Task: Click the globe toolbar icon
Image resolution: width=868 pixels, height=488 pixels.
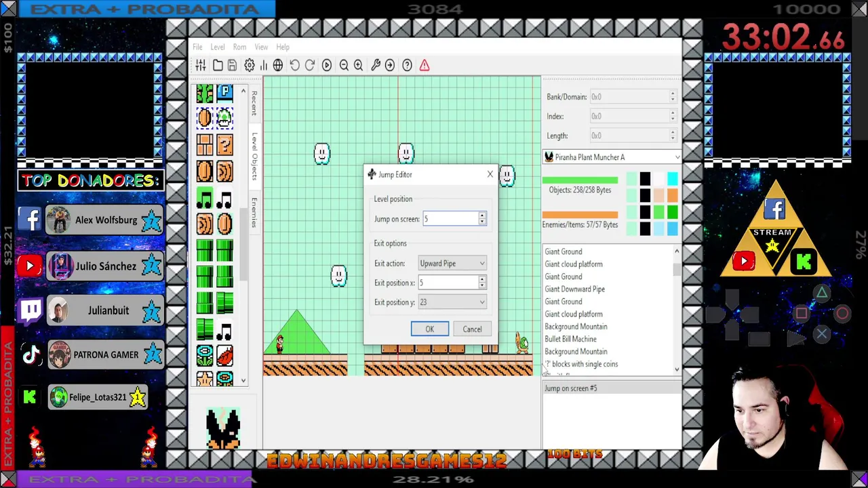Action: click(278, 65)
